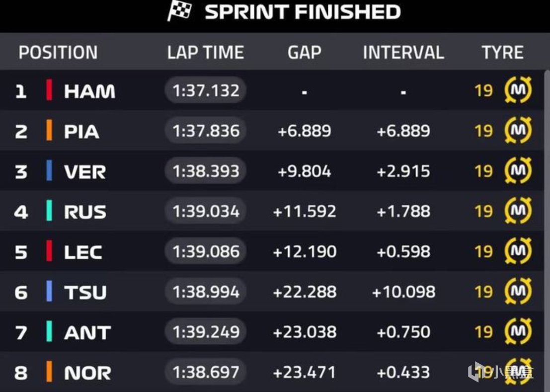Click PIA's medium tyre icon

[x=518, y=131]
